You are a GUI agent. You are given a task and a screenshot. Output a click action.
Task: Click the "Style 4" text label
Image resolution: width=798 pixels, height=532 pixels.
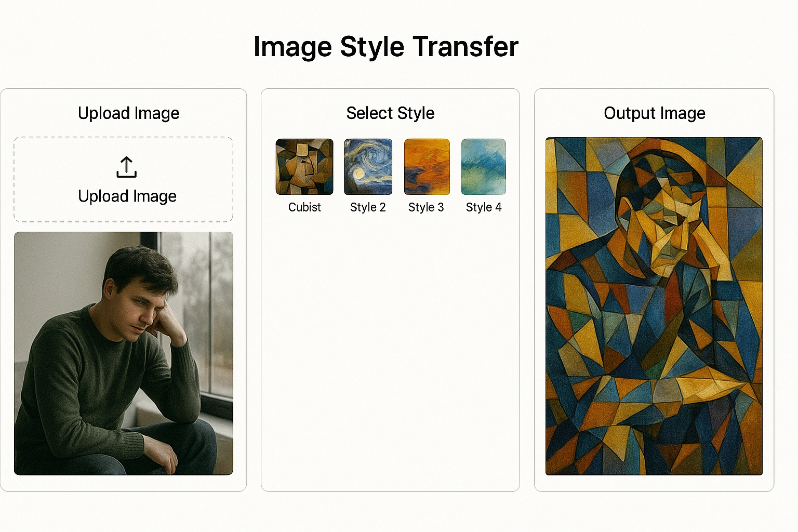click(x=484, y=207)
